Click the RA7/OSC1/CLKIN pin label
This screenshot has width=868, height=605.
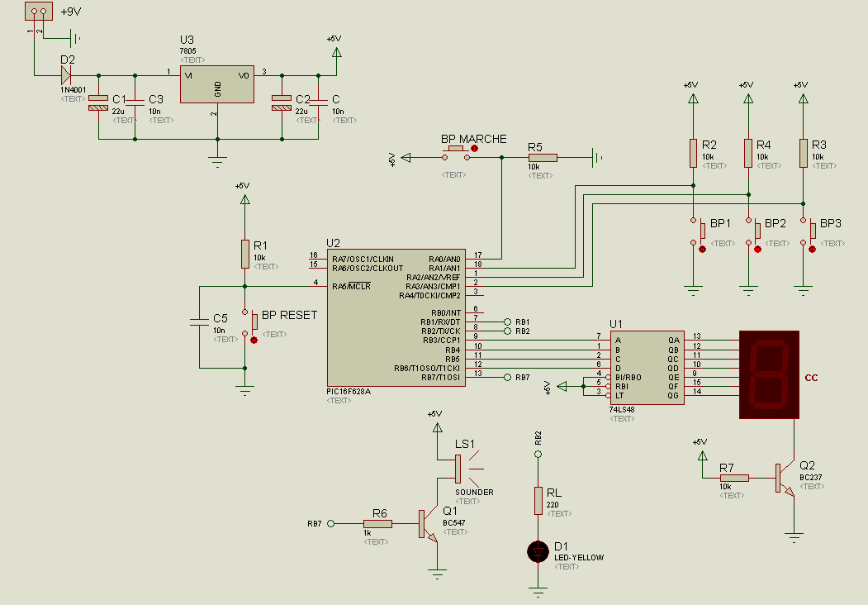pos(363,260)
